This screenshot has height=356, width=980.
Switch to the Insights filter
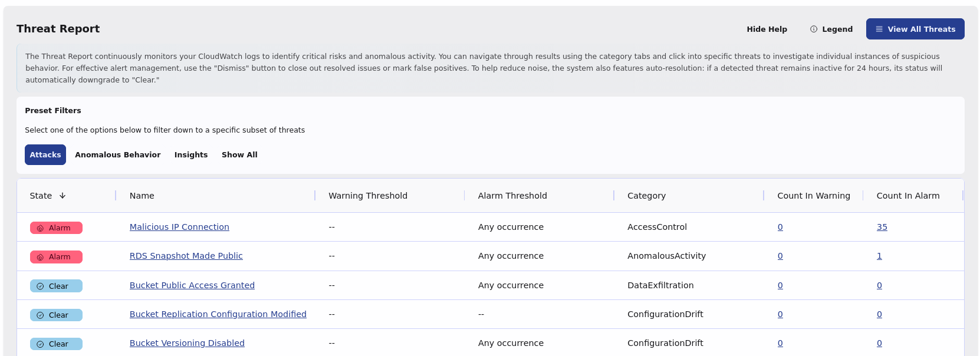coord(191,154)
